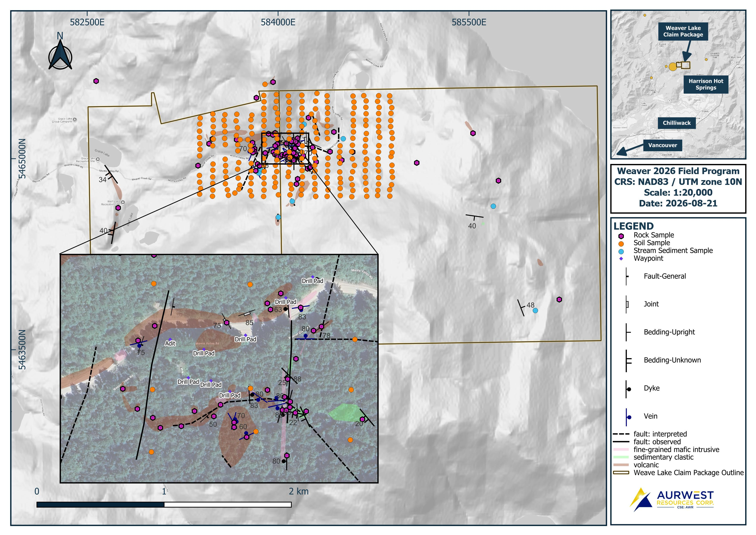Click the "63" dip label in the inset
This screenshot has width=756, height=535.
278,310
